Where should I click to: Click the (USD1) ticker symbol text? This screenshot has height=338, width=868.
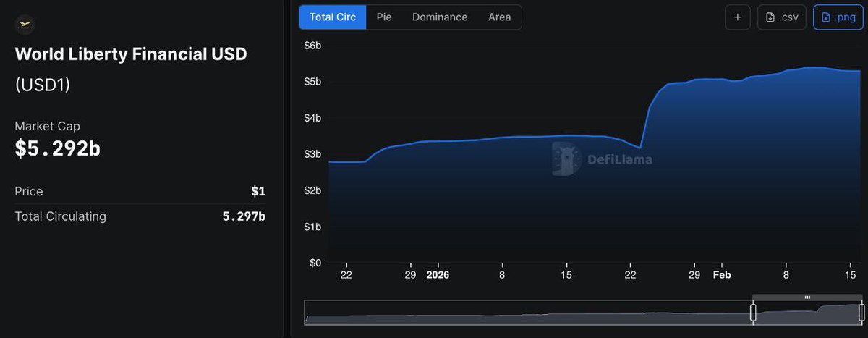click(43, 85)
